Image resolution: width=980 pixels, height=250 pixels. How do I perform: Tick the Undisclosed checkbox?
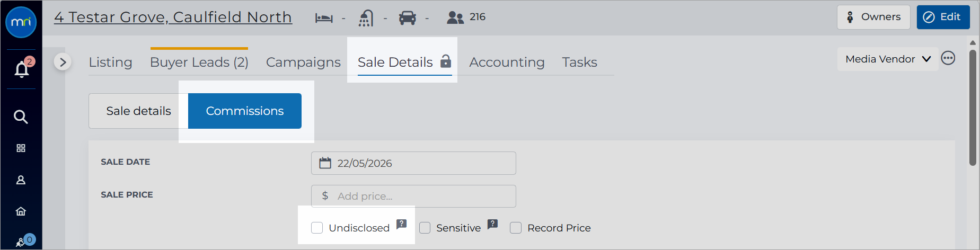pyautogui.click(x=317, y=228)
